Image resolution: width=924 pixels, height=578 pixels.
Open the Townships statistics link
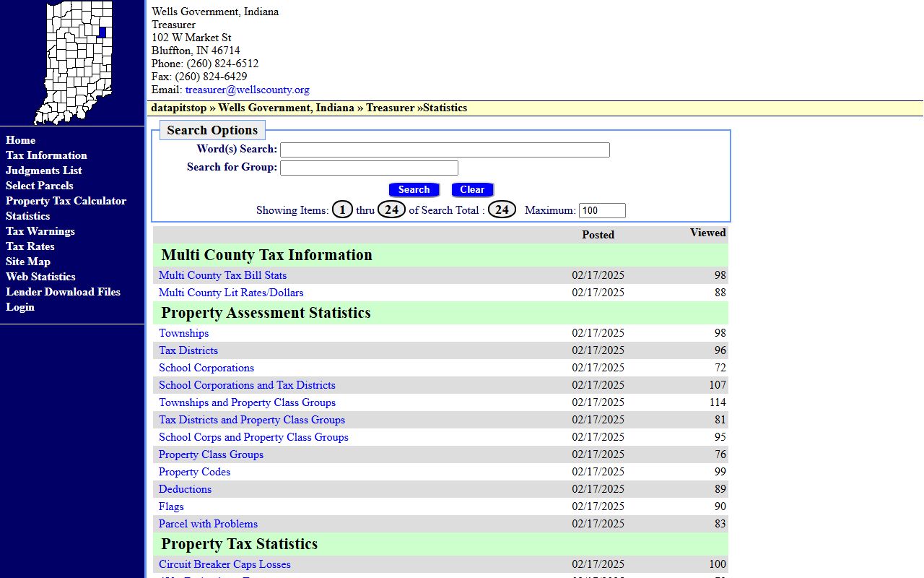[183, 333]
